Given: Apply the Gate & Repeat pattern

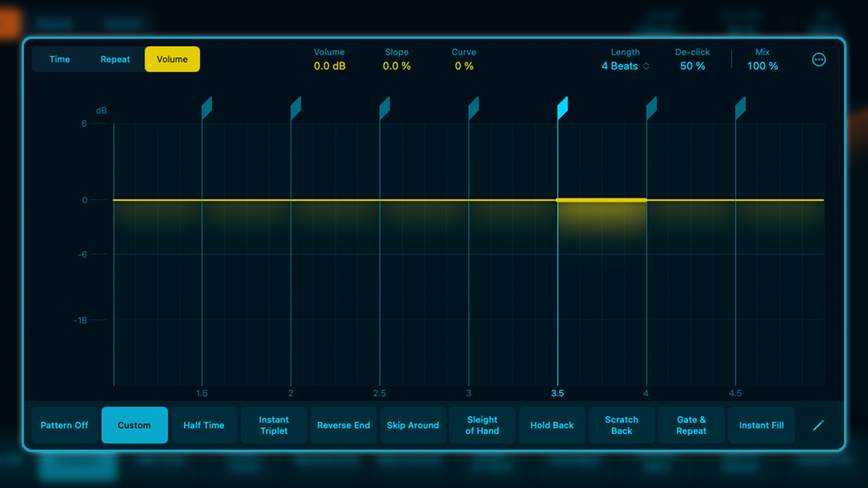Looking at the screenshot, I should click(x=691, y=425).
